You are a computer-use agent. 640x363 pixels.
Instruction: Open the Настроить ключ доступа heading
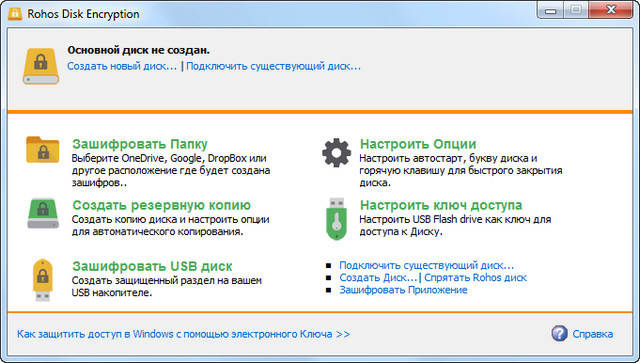click(x=441, y=205)
